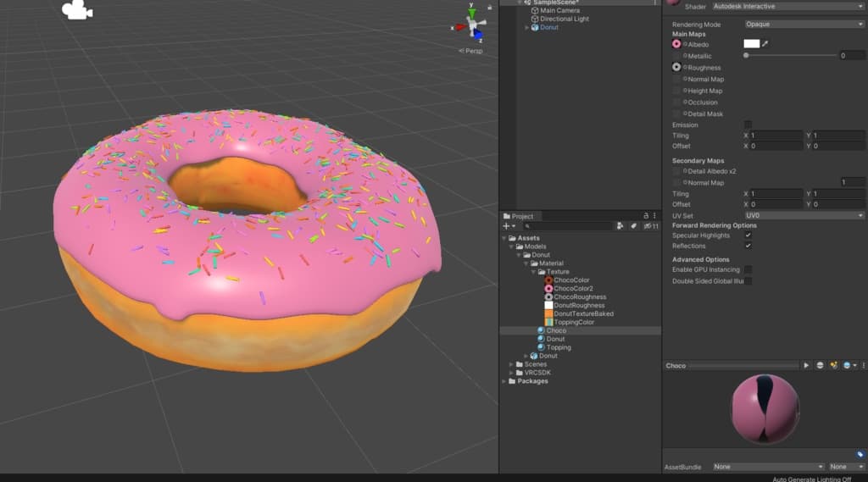Toggle the hidden packages count icon showing 11
Image resolution: width=868 pixels, height=482 pixels.
[x=652, y=226]
